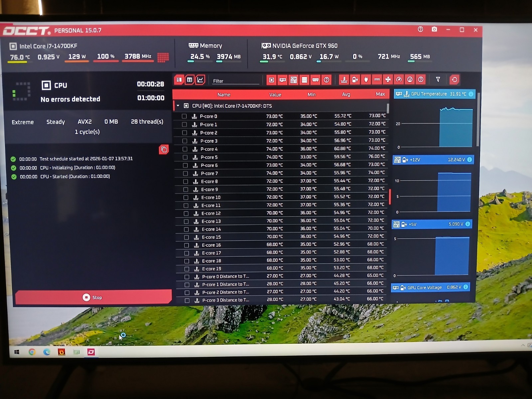Image resolution: width=532 pixels, height=399 pixels.
Task: Toggle the CPU sensor filter icon
Action: [x=271, y=80]
